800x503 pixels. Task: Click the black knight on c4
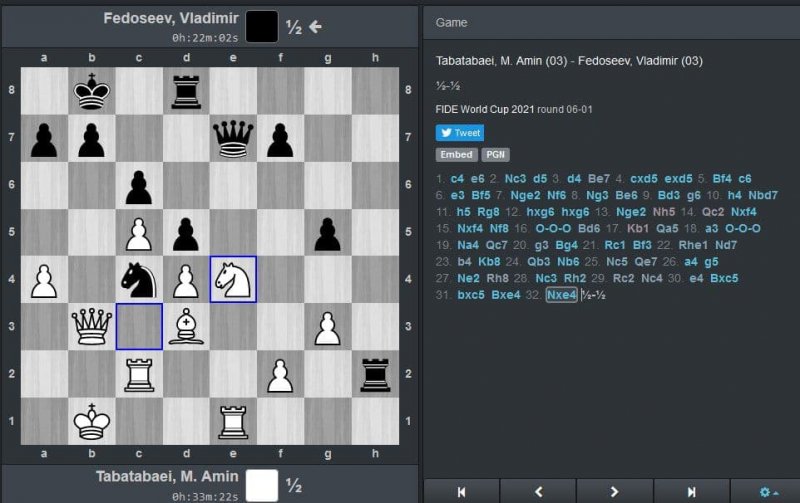click(x=139, y=279)
